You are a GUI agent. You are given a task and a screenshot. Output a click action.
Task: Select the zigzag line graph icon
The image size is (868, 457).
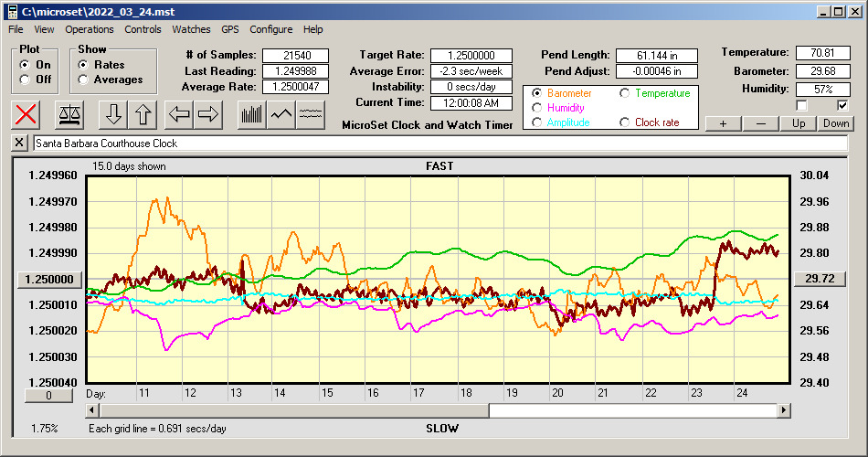[x=281, y=114]
